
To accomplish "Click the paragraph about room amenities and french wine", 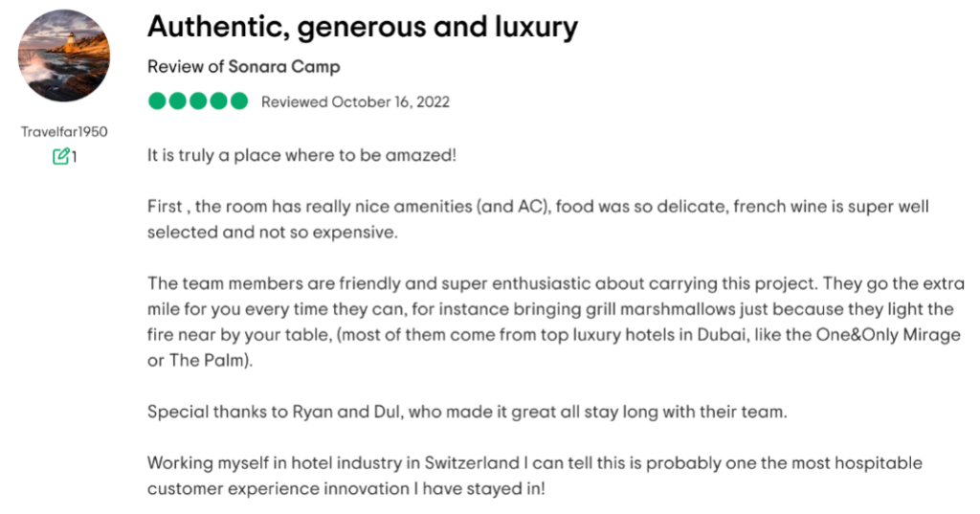I will coord(538,219).
